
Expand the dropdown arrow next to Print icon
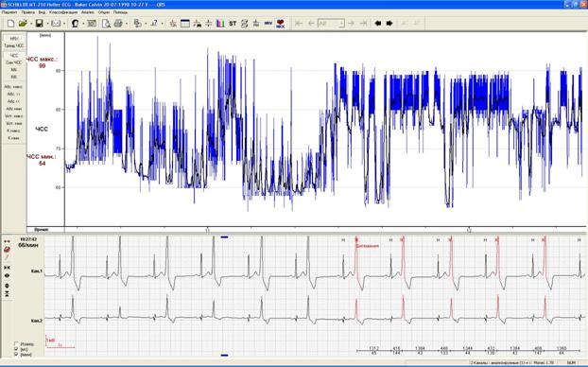click(126, 24)
